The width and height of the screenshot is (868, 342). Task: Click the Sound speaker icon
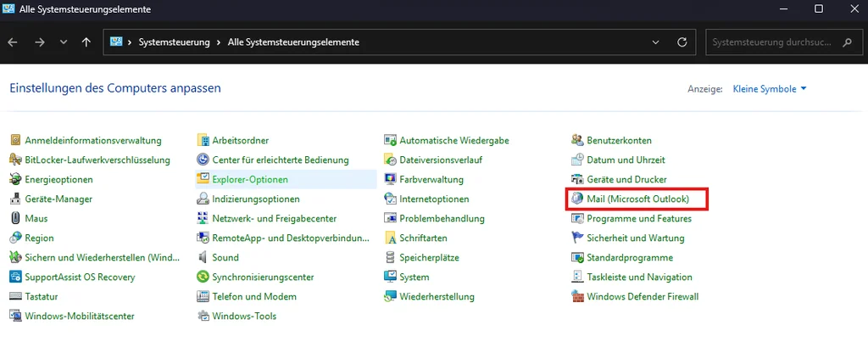203,257
